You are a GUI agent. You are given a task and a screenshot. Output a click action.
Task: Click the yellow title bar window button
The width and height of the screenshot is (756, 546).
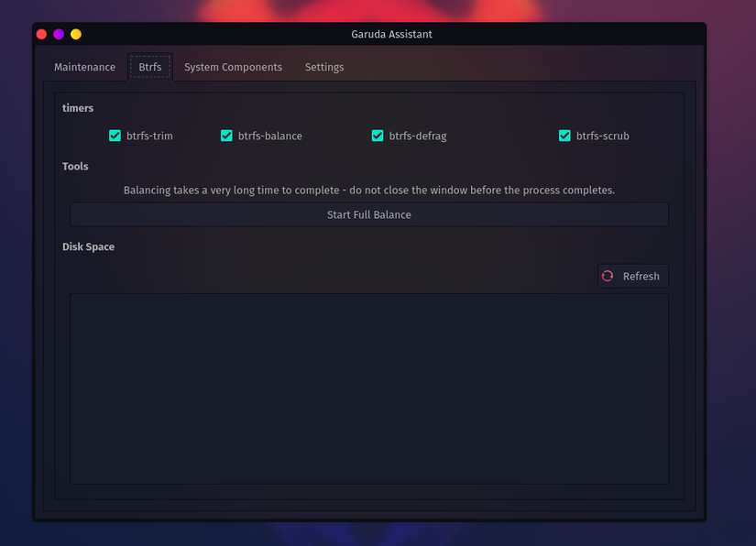pos(76,34)
